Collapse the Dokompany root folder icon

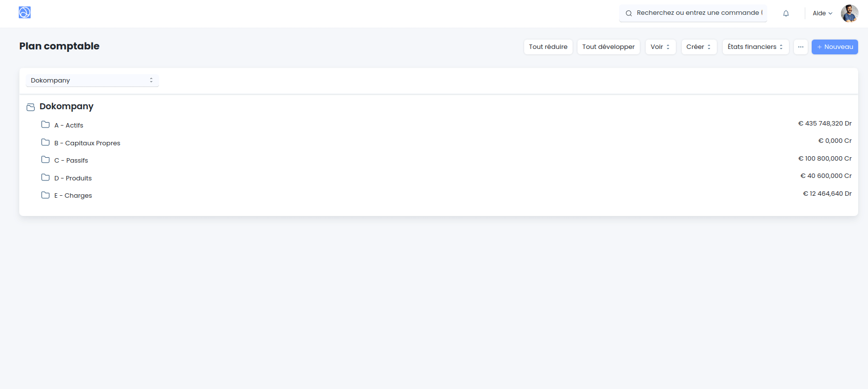tap(31, 107)
